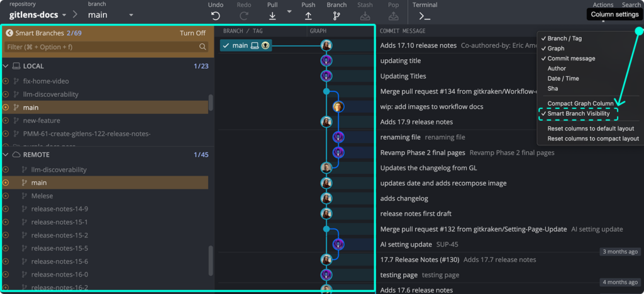Click the Undo toolbar icon
Image resolution: width=644 pixels, height=294 pixels.
coord(216,16)
